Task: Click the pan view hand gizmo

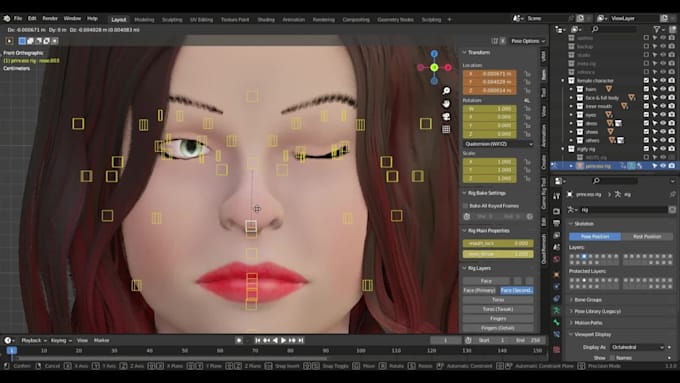Action: click(446, 104)
